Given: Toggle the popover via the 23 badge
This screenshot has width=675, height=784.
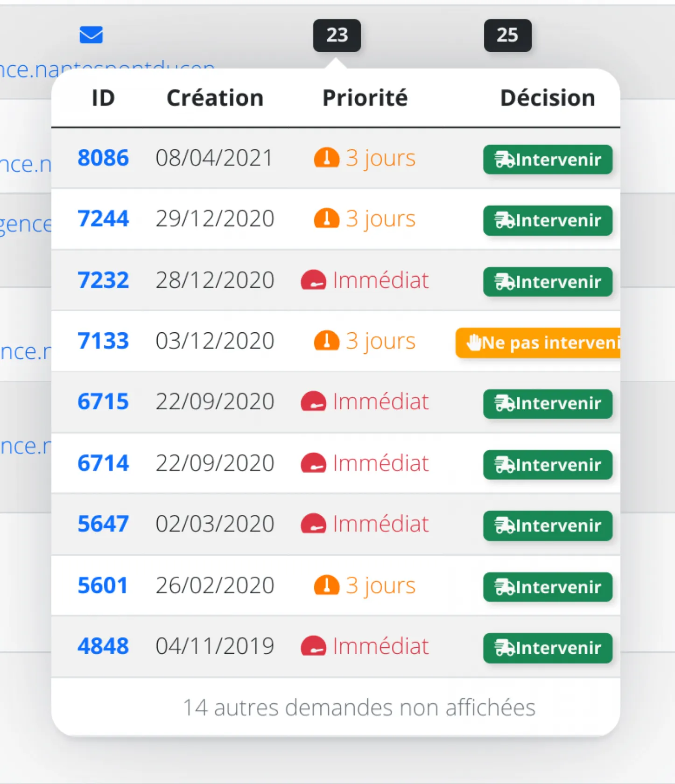Looking at the screenshot, I should click(337, 35).
